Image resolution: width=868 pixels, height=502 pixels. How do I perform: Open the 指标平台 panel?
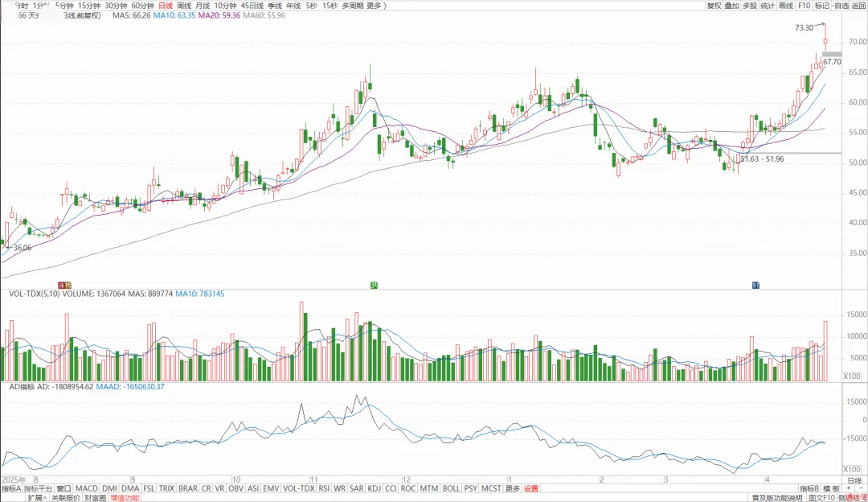pos(39,488)
